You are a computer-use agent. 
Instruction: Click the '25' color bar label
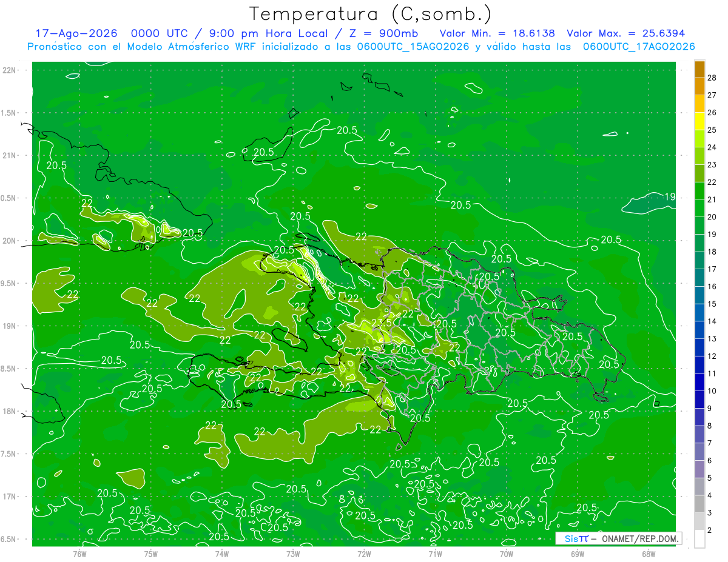pos(713,130)
